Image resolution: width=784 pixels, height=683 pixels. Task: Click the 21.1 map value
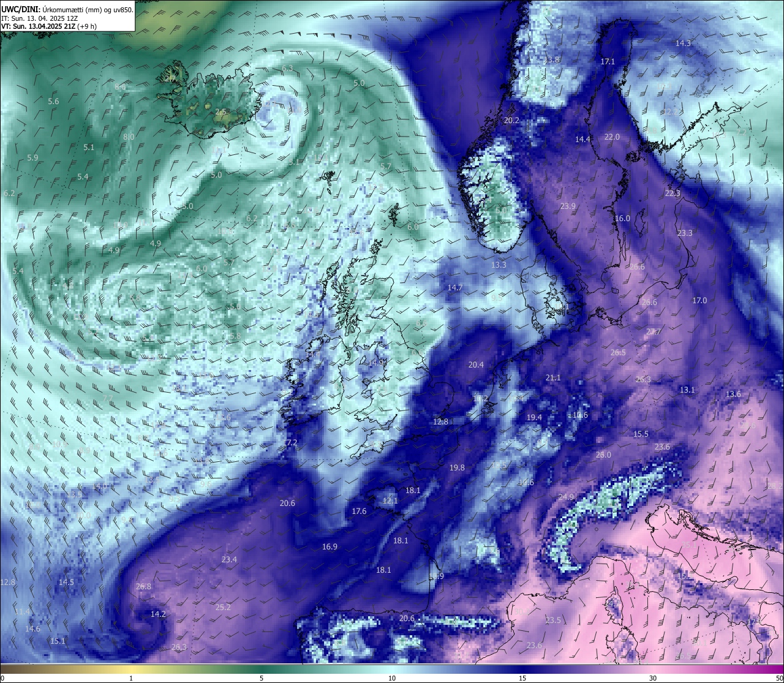553,378
